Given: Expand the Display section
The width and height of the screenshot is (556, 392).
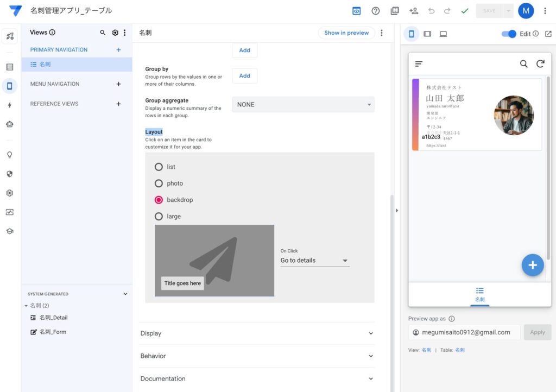Looking at the screenshot, I should [256, 333].
